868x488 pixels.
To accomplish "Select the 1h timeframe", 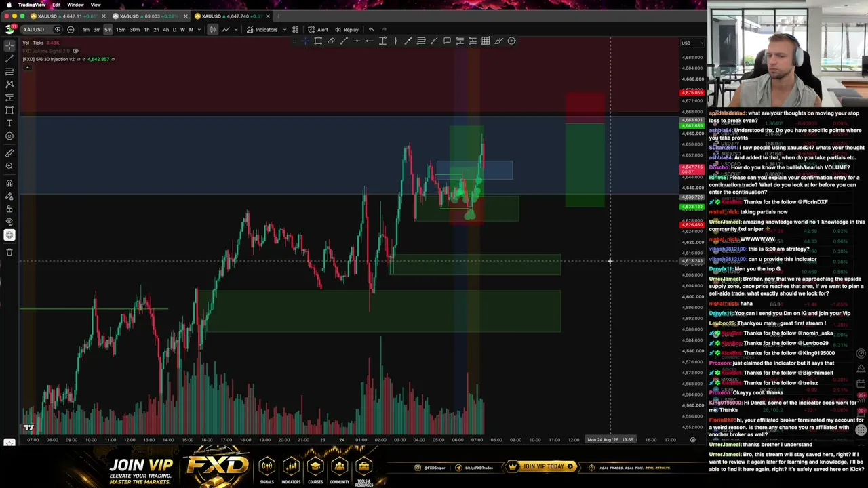I will click(x=146, y=30).
